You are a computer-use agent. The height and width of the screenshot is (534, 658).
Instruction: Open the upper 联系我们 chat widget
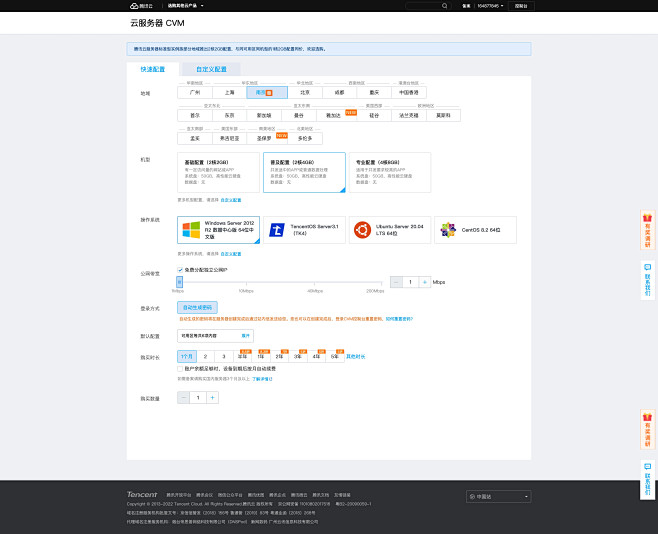tap(647, 280)
